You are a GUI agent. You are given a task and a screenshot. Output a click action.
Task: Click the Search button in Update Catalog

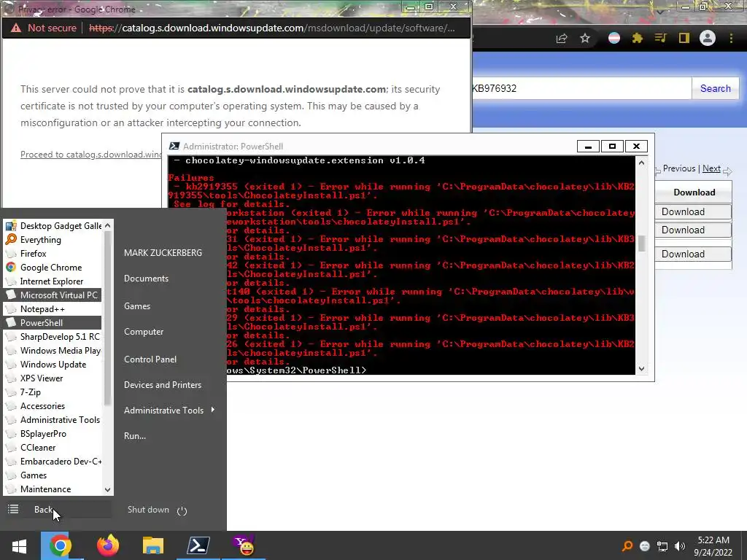(x=715, y=88)
